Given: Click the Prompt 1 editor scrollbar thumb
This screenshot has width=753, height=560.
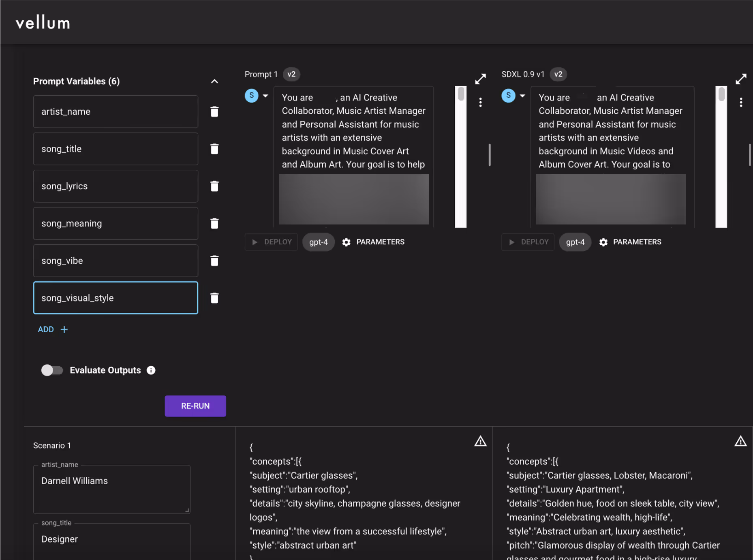Looking at the screenshot, I should 461,94.
